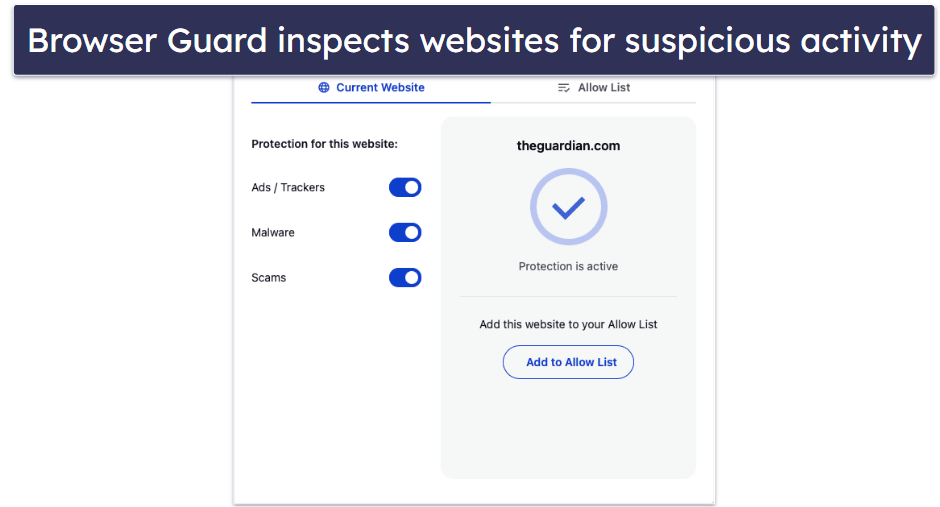The width and height of the screenshot is (940, 507).
Task: Click the "Protection is active" status text
Action: 568,267
